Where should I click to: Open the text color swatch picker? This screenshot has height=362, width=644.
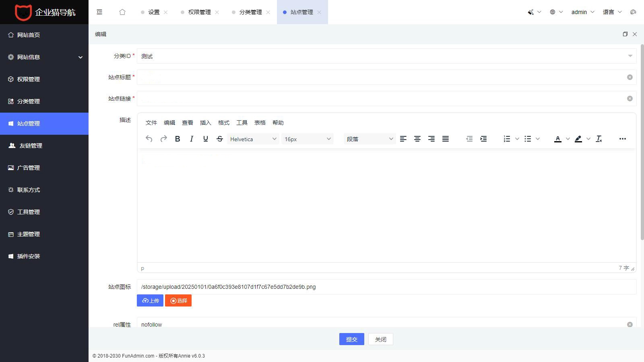[568, 139]
